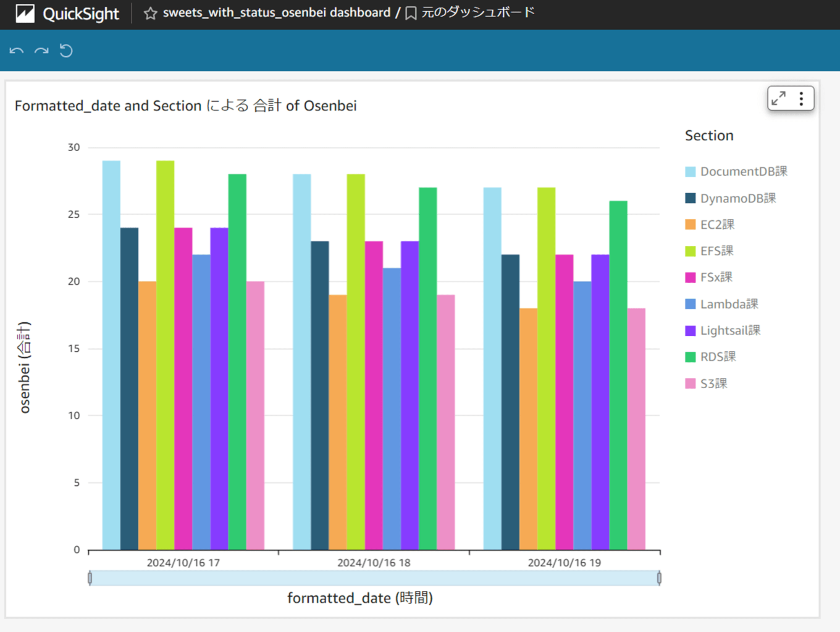The width and height of the screenshot is (840, 632).
Task: Click the EFS課 bar for 10/16 17
Action: pos(165,355)
